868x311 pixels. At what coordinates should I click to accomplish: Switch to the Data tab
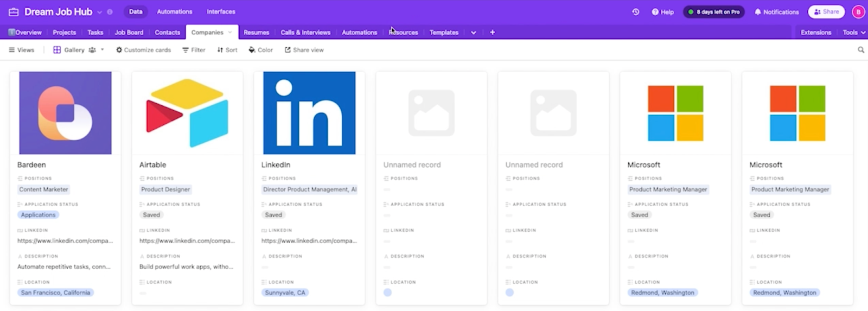tap(136, 11)
